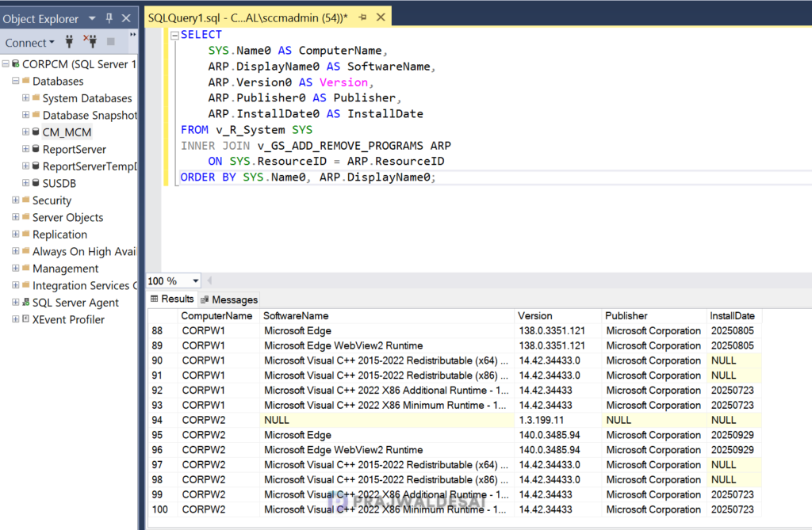Switch to the Messages tab
Screen dimensions: 812x530
(229, 299)
